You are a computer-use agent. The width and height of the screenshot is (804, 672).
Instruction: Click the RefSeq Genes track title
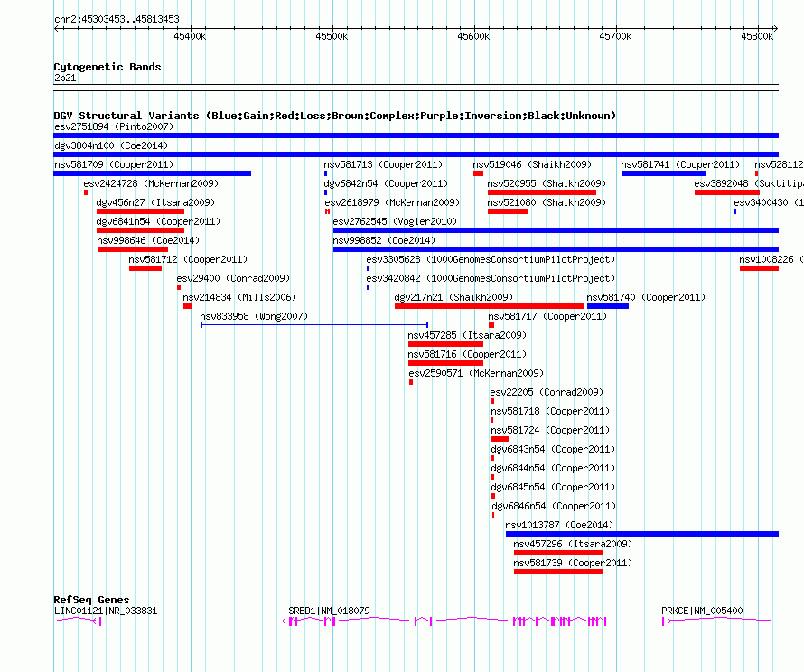[x=92, y=600]
